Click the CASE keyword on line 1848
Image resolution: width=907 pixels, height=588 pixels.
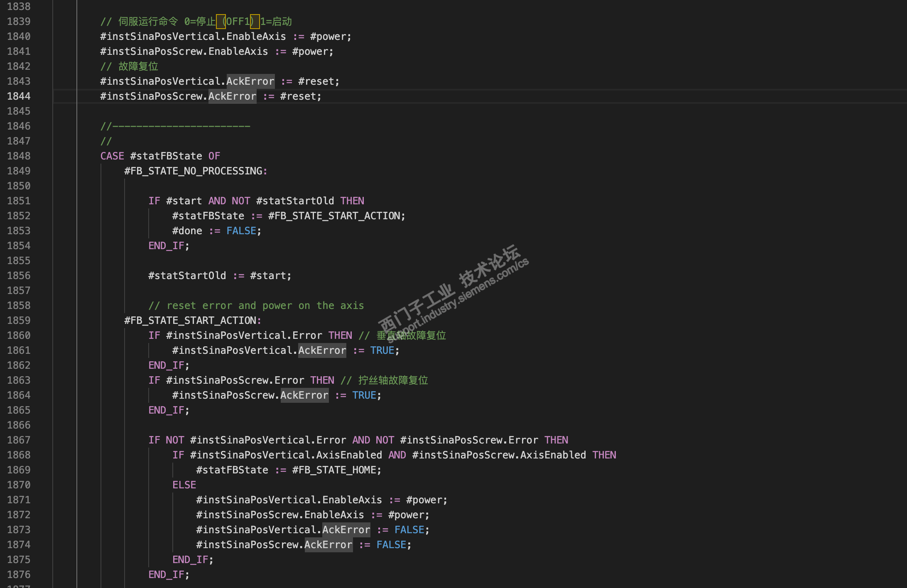(112, 156)
